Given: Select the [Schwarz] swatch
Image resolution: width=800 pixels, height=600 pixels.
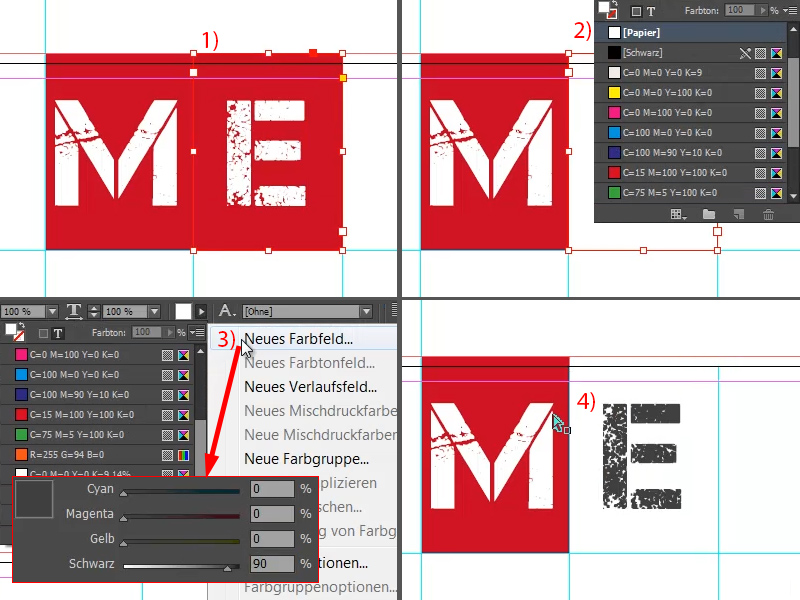Looking at the screenshot, I should (690, 53).
